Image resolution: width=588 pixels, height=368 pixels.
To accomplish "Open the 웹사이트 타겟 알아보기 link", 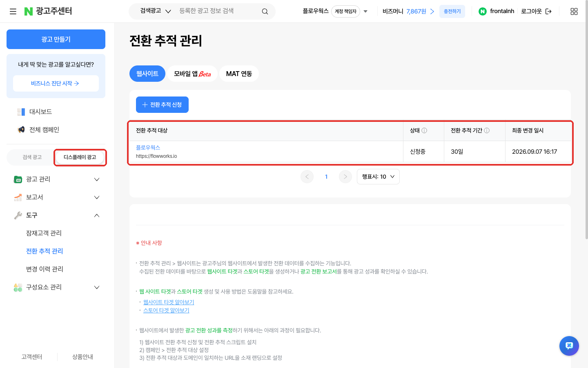I will (169, 302).
